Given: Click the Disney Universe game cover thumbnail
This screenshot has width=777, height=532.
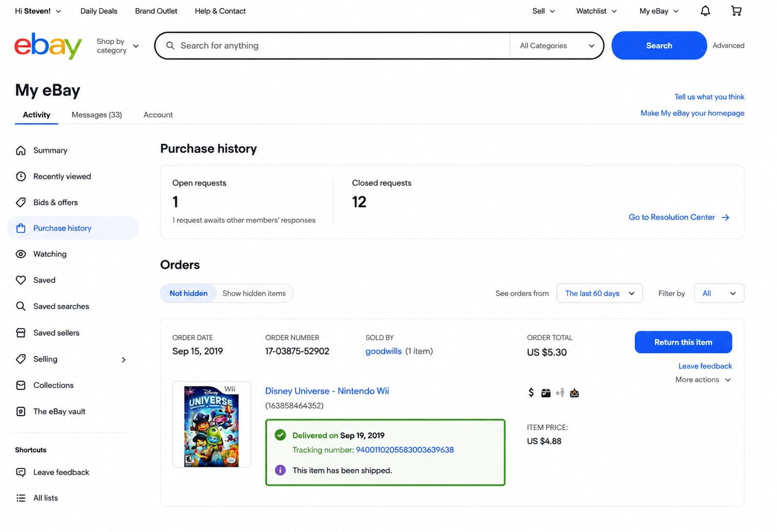Looking at the screenshot, I should tap(211, 424).
